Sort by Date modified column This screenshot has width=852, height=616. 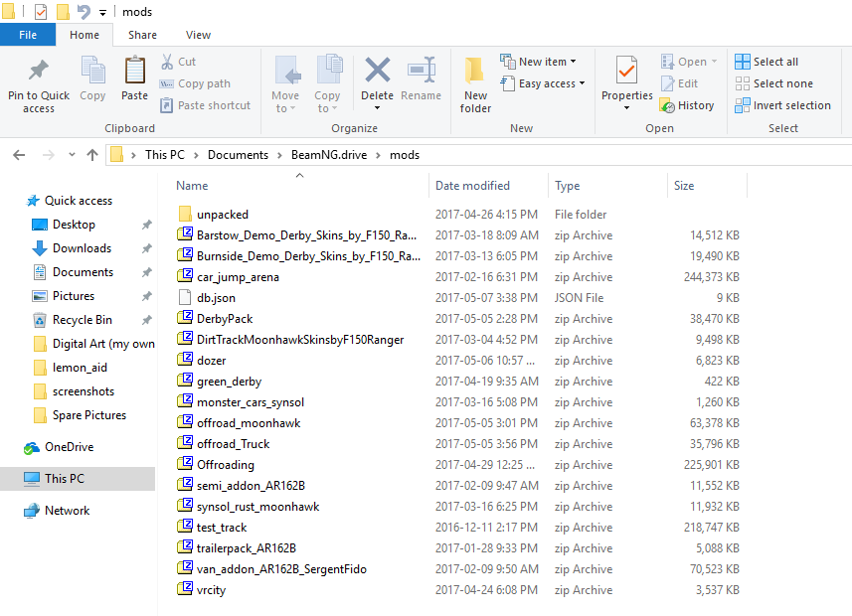tap(472, 186)
